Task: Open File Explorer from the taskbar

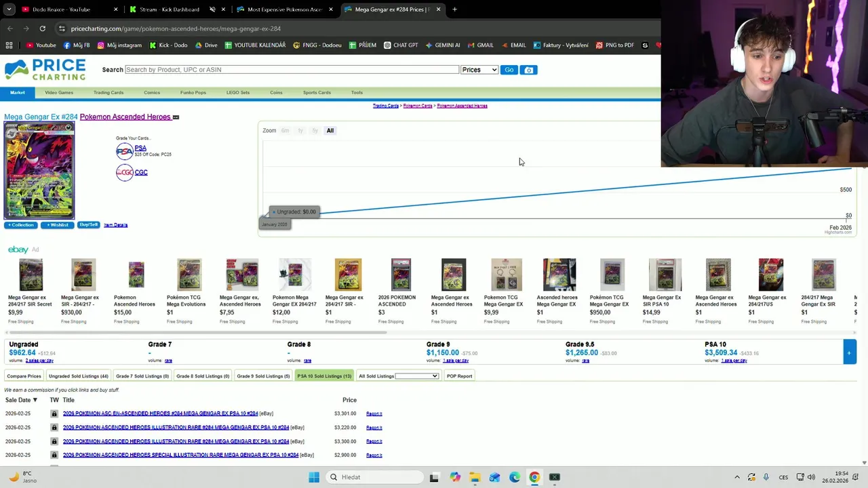Action: point(475,477)
